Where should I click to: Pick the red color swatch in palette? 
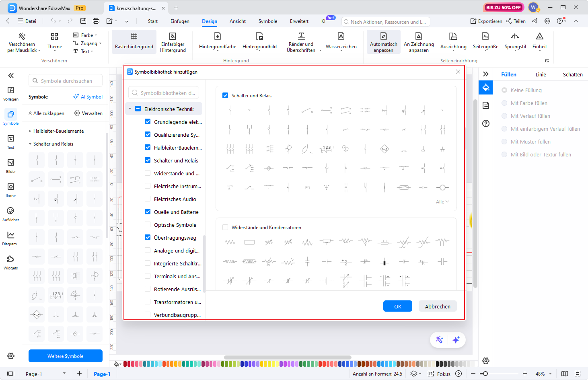click(125, 364)
